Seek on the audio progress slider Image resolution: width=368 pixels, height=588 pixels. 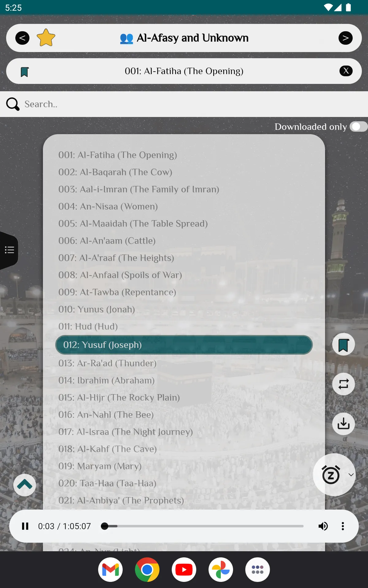[x=202, y=526]
